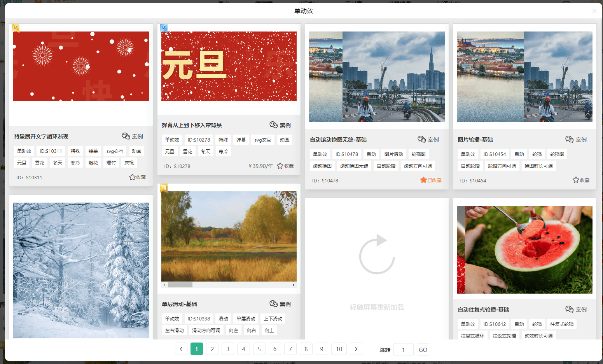Click the 滚动换图无缝 tag
Image resolution: width=603 pixels, height=364 pixels.
point(354,166)
